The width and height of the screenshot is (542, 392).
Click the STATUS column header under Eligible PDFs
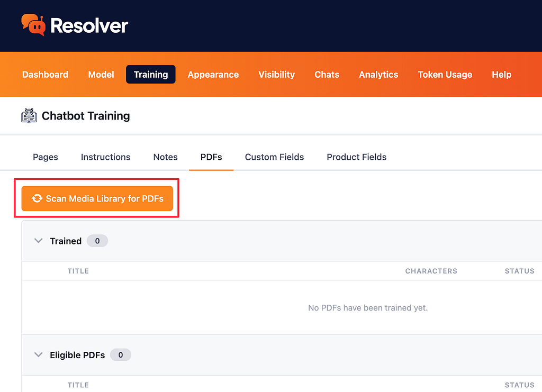click(x=520, y=385)
